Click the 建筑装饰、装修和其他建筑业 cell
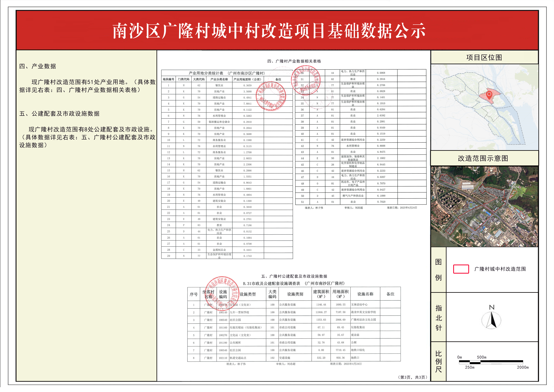Image resolution: width=554 pixels, height=392 pixels. pos(353,158)
